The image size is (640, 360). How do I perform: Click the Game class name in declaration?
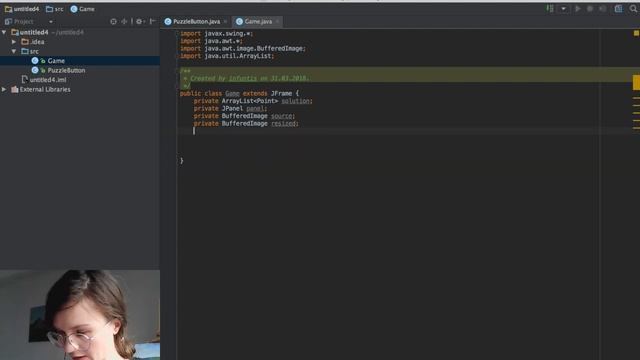pyautogui.click(x=232, y=93)
